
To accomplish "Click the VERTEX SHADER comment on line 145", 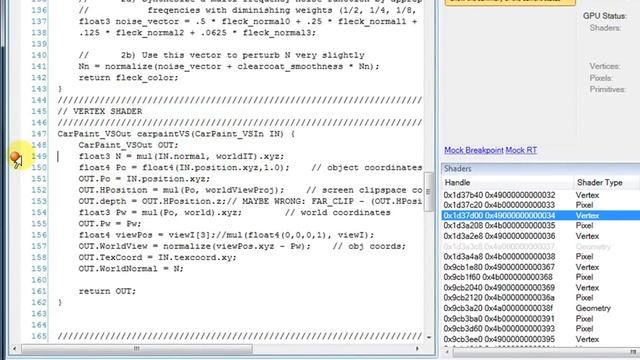I will click(100, 111).
